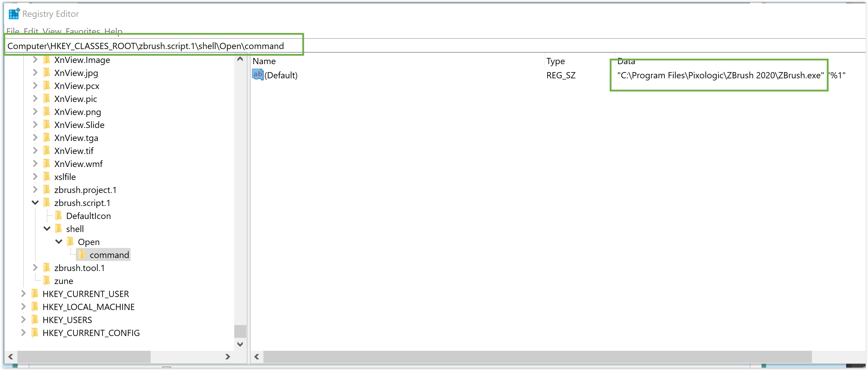
Task: Click the XnView.pic folder icon
Action: point(47,99)
